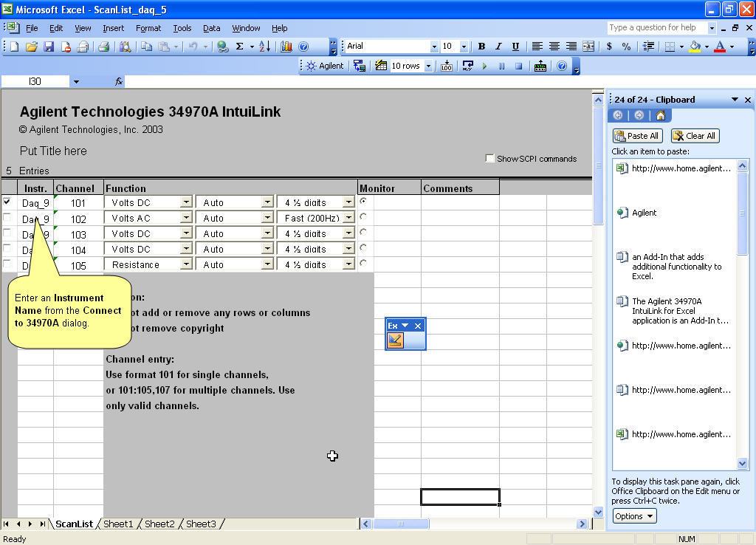Click the Agilent connect-to-instrument icon
Screen dimensions: 756x545
point(360,66)
